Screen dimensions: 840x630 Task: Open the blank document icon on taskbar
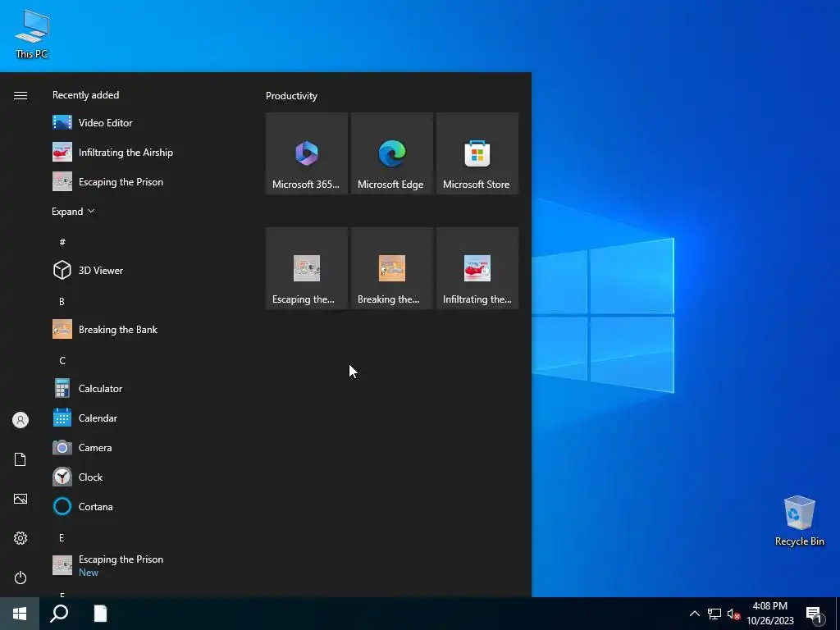pos(100,614)
